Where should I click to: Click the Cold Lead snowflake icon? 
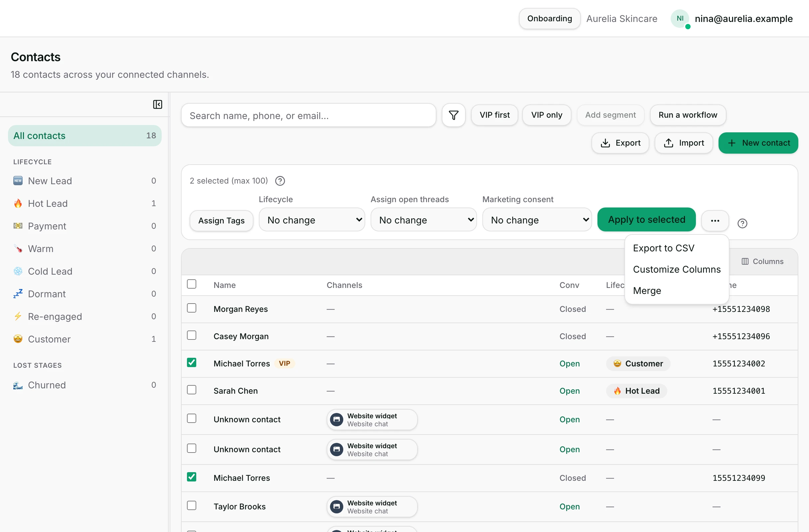(18, 271)
